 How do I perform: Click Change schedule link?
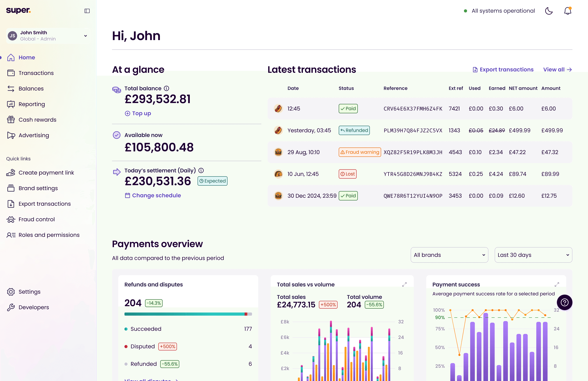pyautogui.click(x=156, y=195)
